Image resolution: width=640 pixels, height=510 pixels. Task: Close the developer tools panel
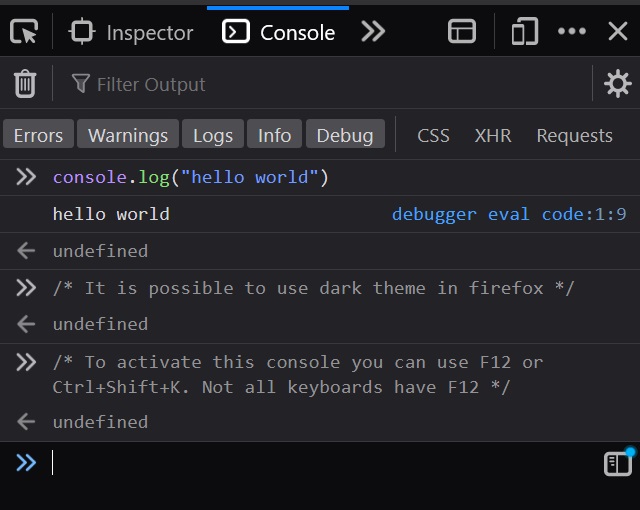pyautogui.click(x=618, y=31)
